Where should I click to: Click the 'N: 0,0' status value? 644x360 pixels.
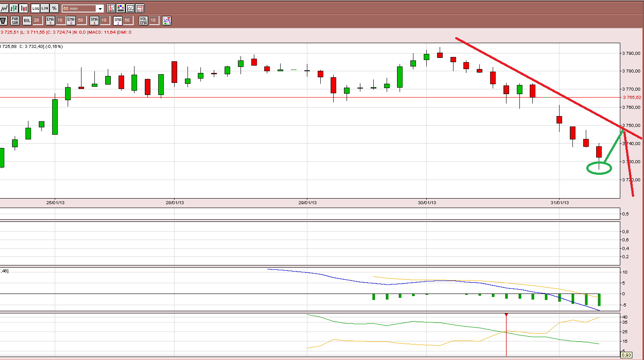pyautogui.click(x=80, y=32)
